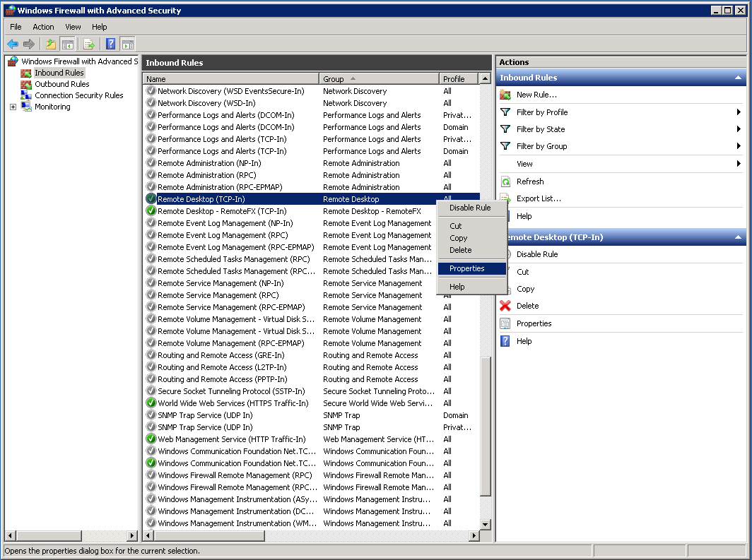Viewport: 752px width, 560px height.
Task: Select the Outbound Rules tree item
Action: point(62,84)
